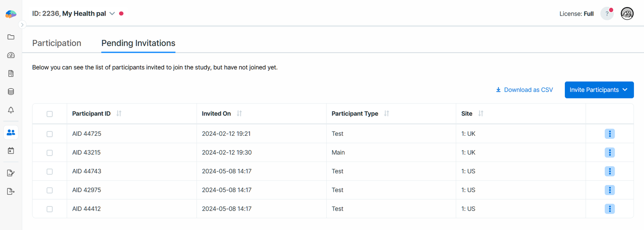This screenshot has width=644, height=230.
Task: Sort by Site arrows icon
Action: (x=481, y=114)
